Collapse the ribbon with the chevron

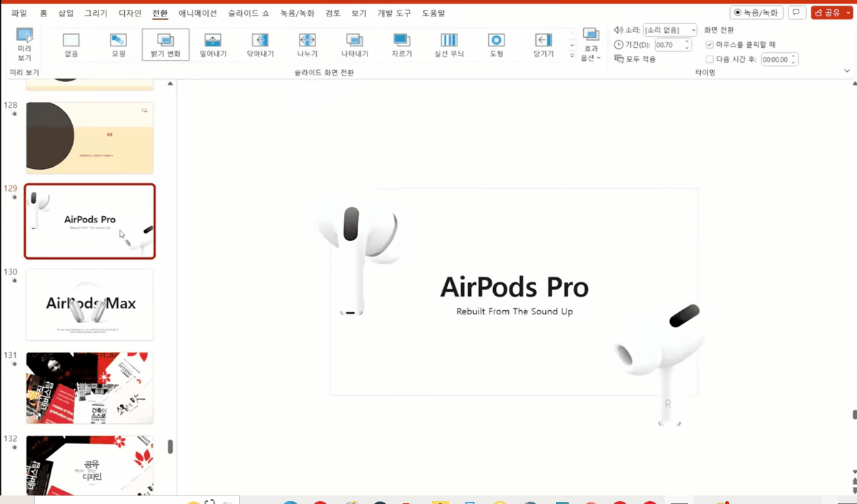coord(847,71)
